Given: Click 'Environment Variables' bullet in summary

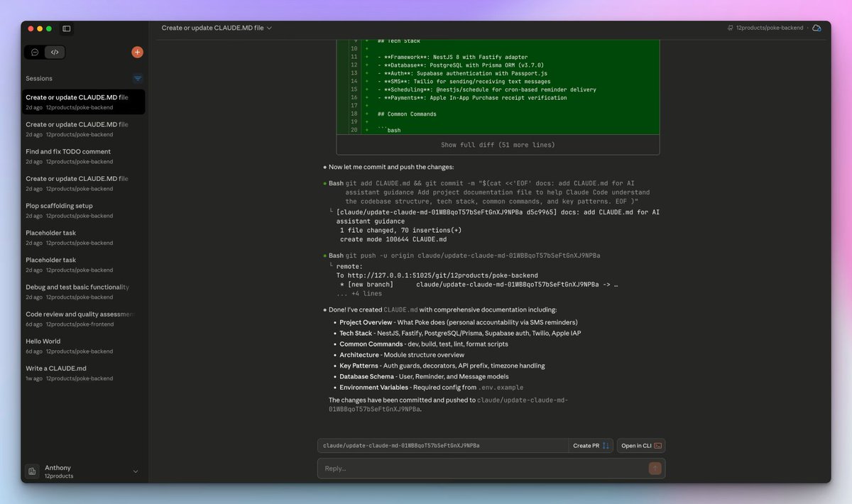Looking at the screenshot, I should point(373,388).
